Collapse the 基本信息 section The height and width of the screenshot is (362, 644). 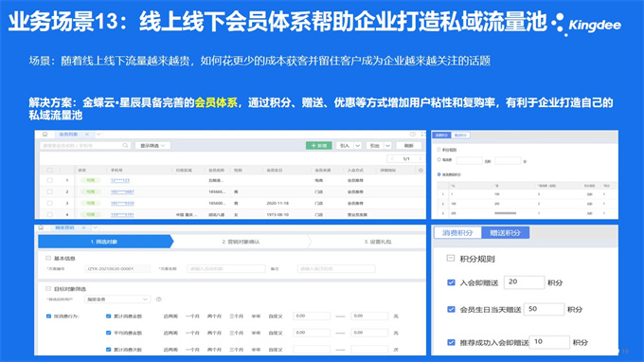[48, 258]
